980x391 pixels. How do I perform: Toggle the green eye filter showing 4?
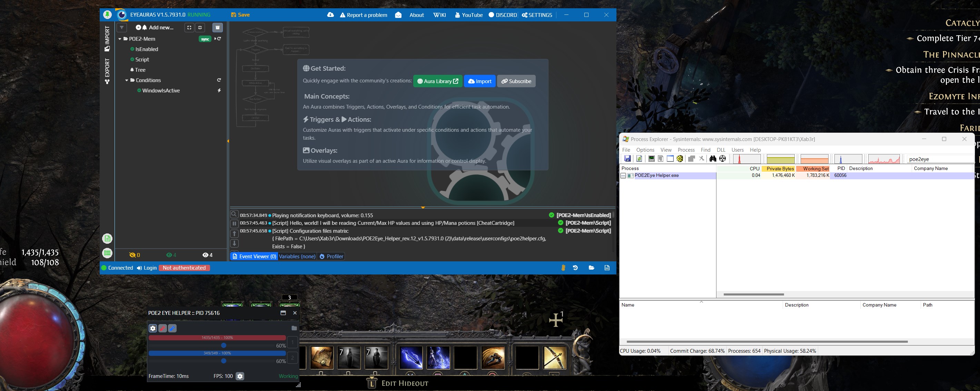[x=171, y=255]
